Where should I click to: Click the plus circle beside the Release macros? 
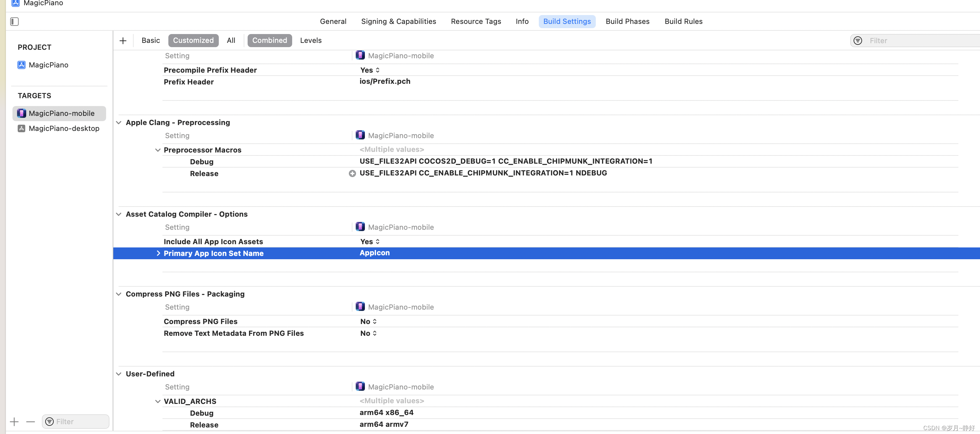tap(352, 173)
